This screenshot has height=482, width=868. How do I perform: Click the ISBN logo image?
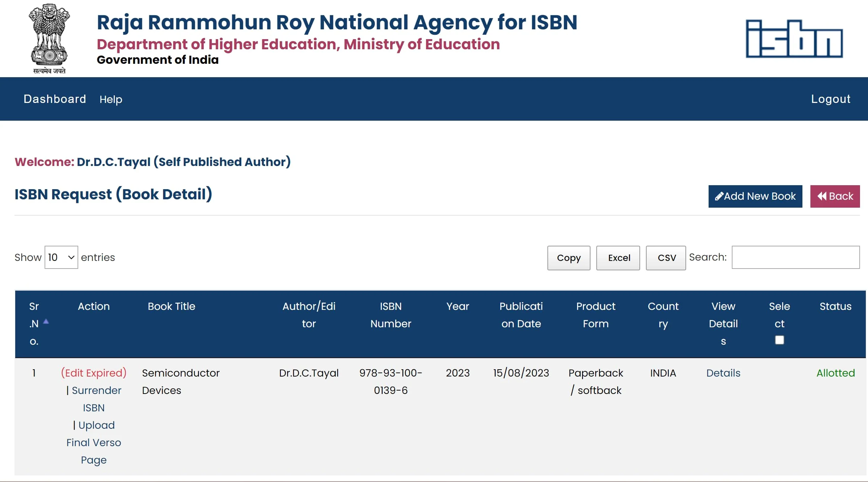794,39
